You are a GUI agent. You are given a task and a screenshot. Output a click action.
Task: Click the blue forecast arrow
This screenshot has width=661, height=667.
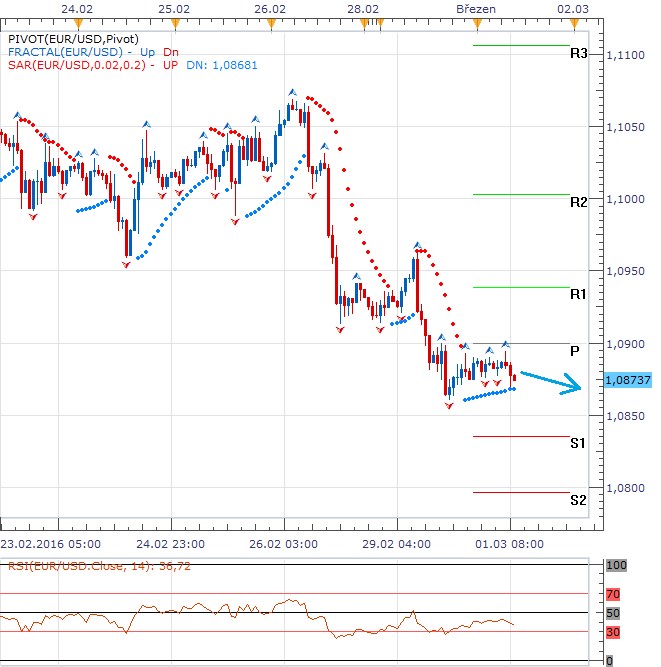click(x=551, y=382)
